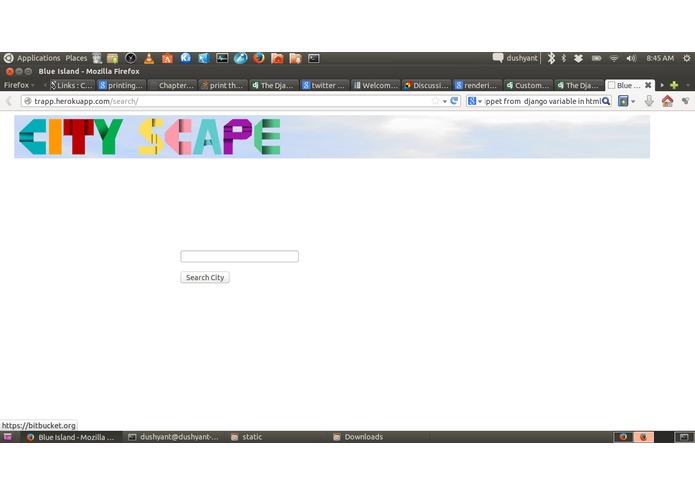The image size is (695, 494).
Task: Open the system settings gear menu
Action: 687,58
